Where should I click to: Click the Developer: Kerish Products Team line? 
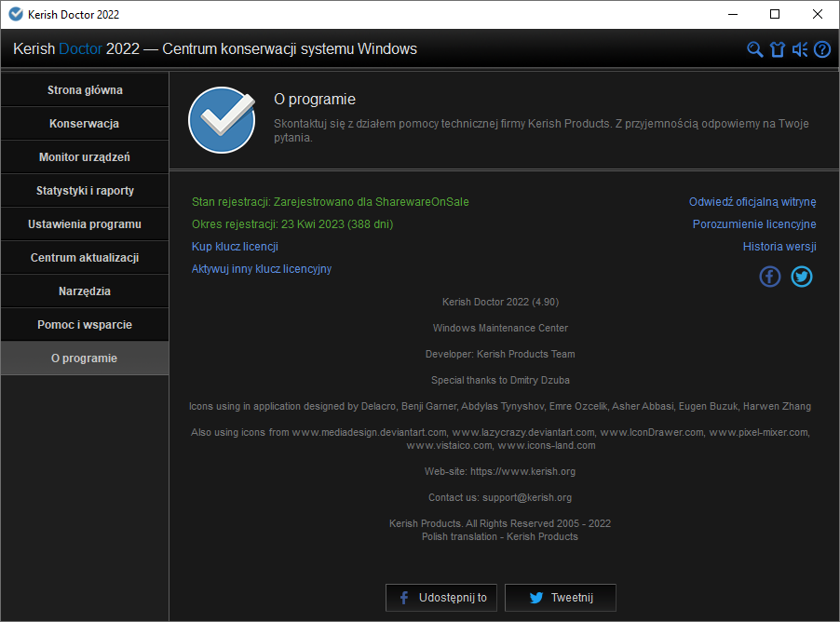pos(500,354)
